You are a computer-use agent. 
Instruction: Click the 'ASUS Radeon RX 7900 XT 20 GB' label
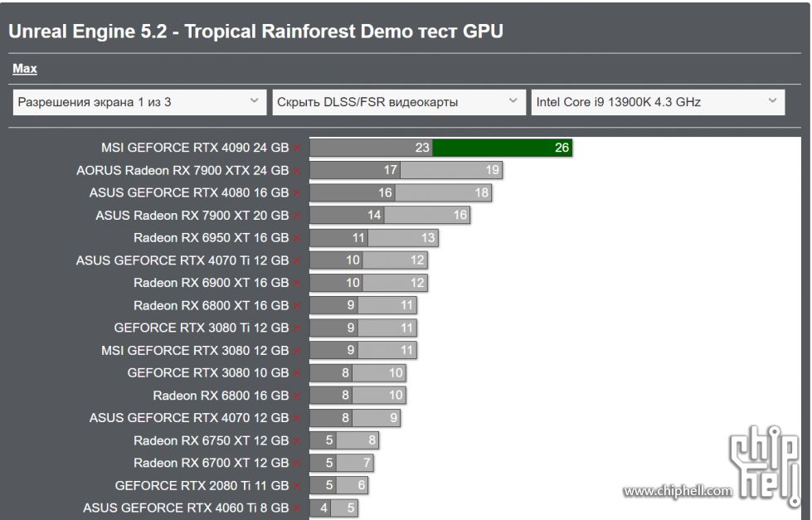[192, 216]
